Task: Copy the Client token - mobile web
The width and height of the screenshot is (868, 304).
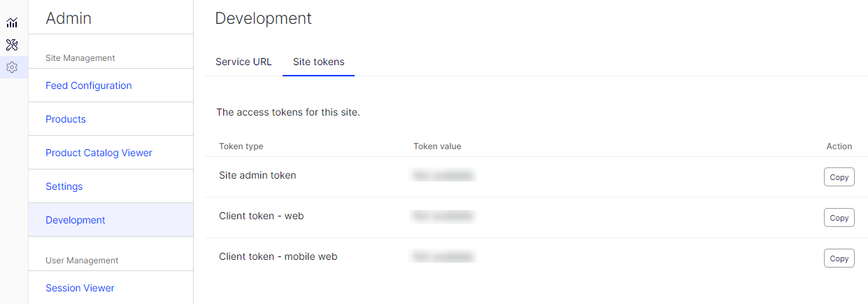Action: coord(839,258)
